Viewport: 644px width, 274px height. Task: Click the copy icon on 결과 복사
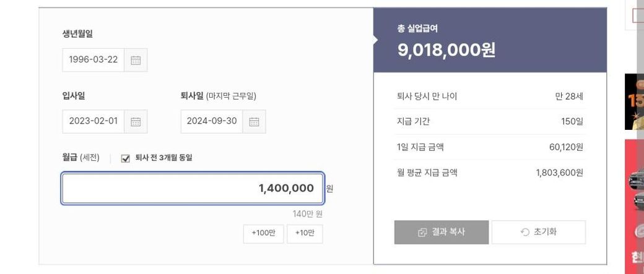422,233
